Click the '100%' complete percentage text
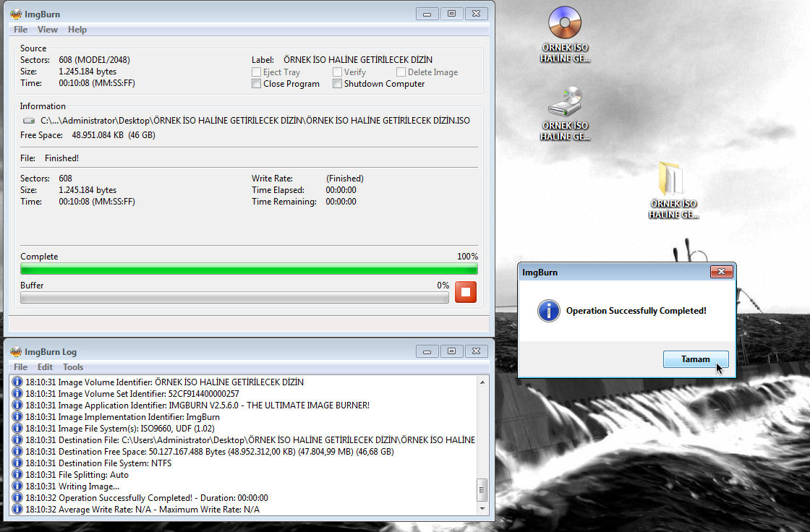Image resolution: width=810 pixels, height=532 pixels. 467,257
